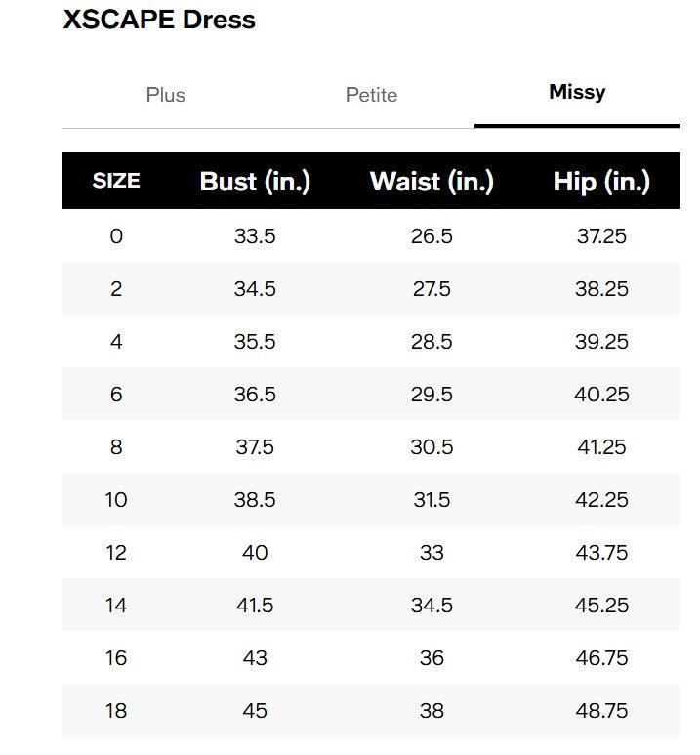
Task: Select the size 18 row label
Action: (x=116, y=711)
